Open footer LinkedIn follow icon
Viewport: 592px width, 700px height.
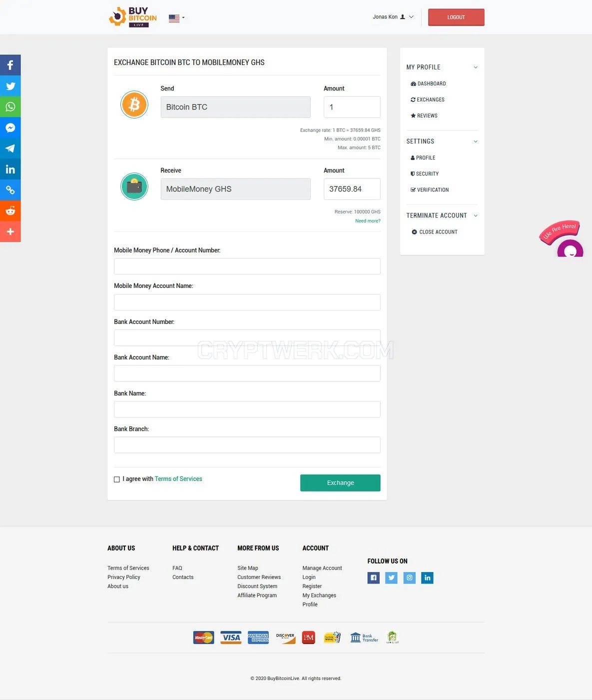coord(427,578)
